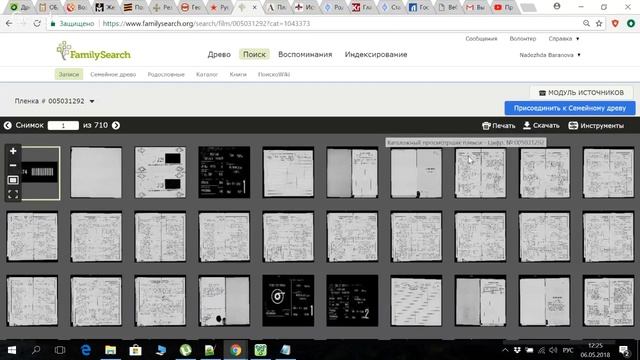This screenshot has width=640, height=360.
Task: Close the active browser tab
Action: tap(255, 7)
